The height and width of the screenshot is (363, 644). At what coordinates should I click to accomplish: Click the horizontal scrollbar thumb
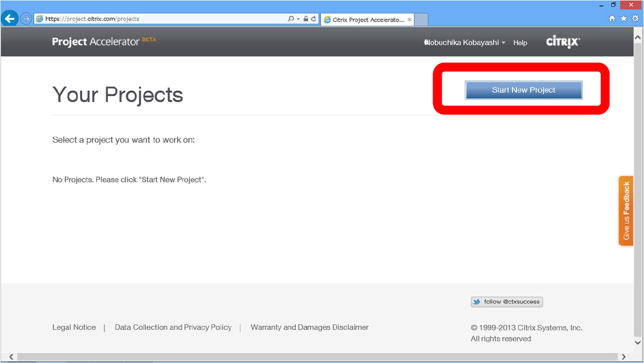pos(317,357)
